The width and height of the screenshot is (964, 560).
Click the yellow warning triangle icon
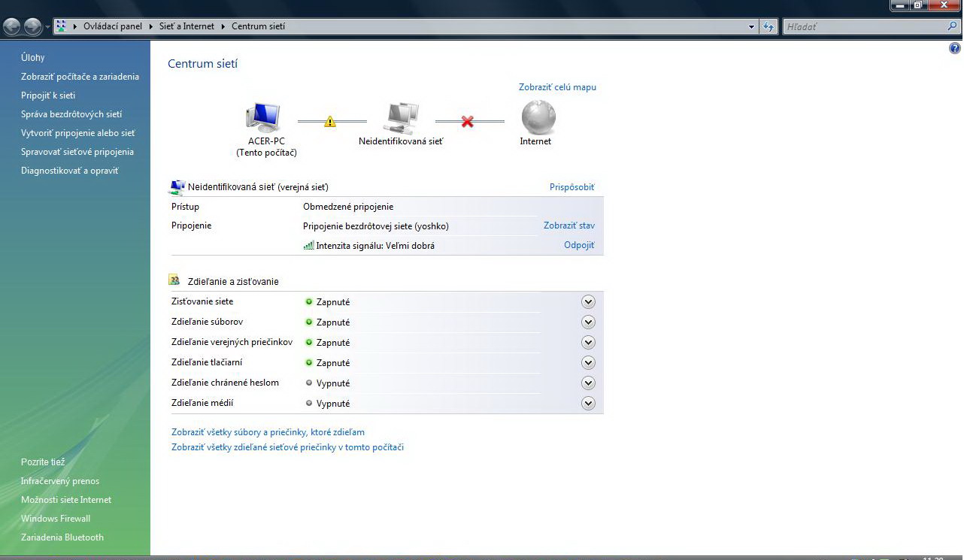[330, 122]
